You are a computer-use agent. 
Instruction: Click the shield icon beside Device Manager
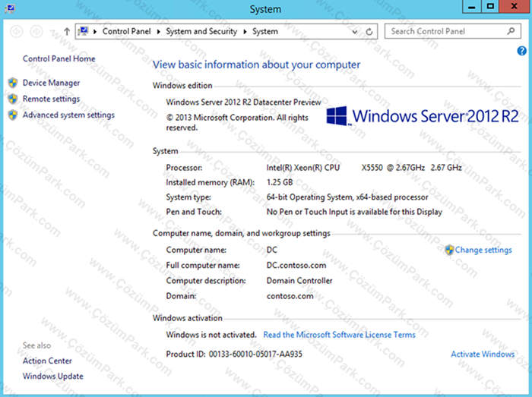point(13,83)
